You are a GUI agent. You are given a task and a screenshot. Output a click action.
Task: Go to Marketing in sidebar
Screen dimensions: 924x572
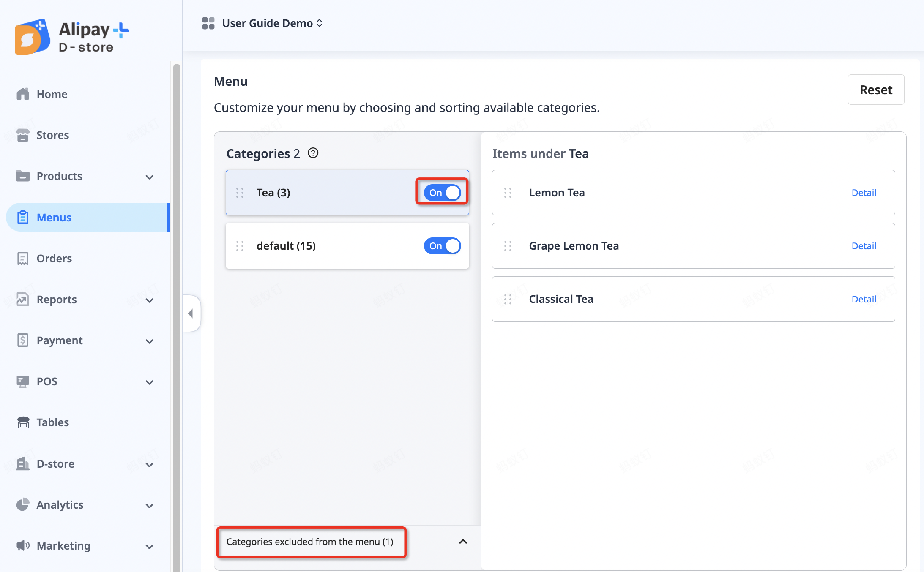point(63,546)
